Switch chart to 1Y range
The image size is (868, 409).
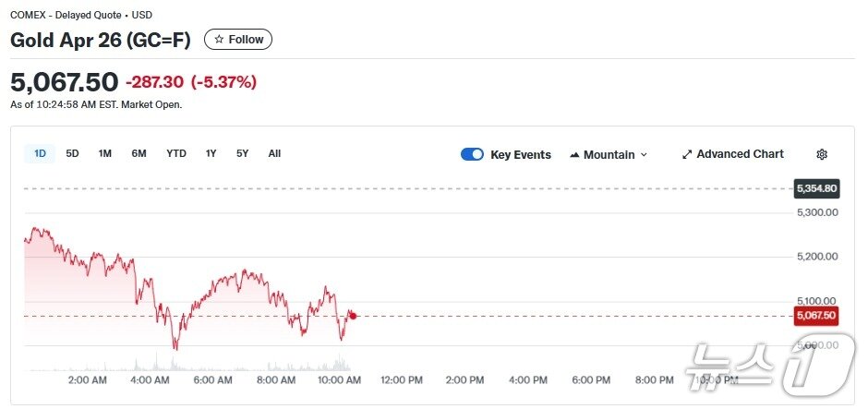coord(211,153)
